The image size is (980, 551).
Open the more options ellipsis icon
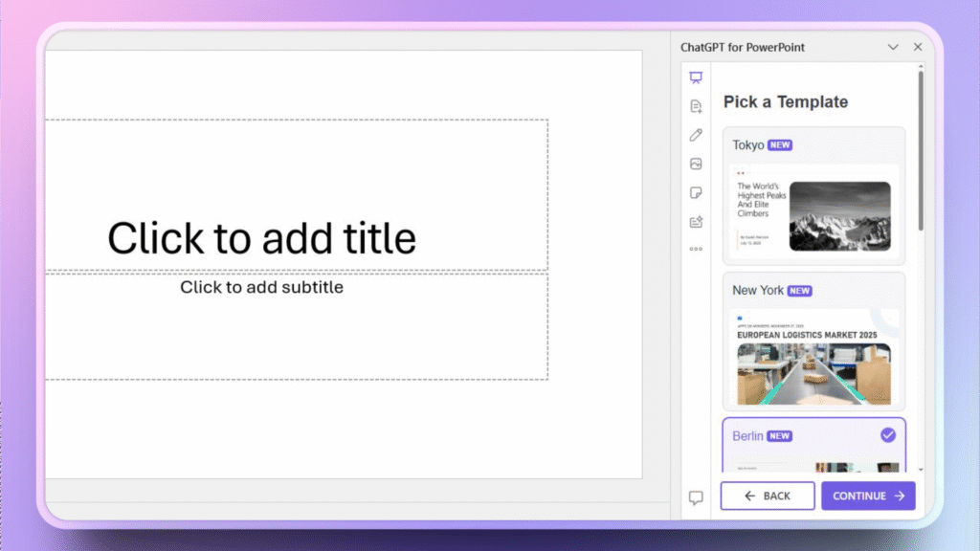pyautogui.click(x=696, y=250)
